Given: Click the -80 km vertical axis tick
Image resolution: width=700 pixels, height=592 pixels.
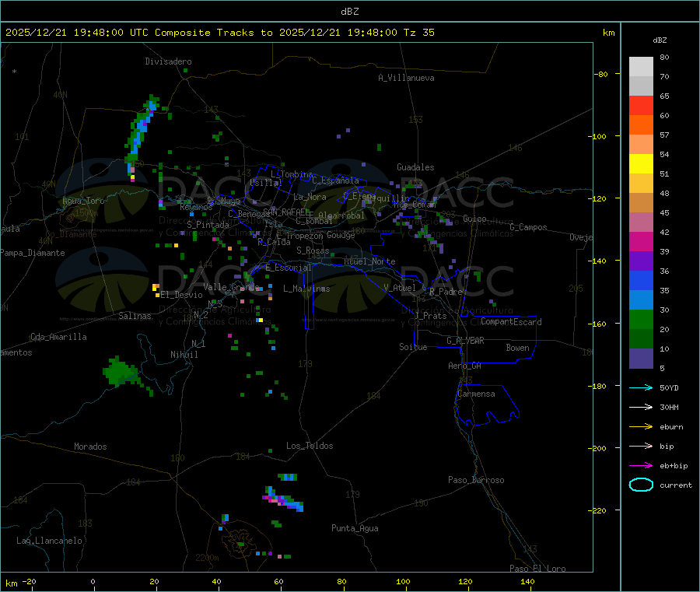Looking at the screenshot, I should (x=601, y=74).
